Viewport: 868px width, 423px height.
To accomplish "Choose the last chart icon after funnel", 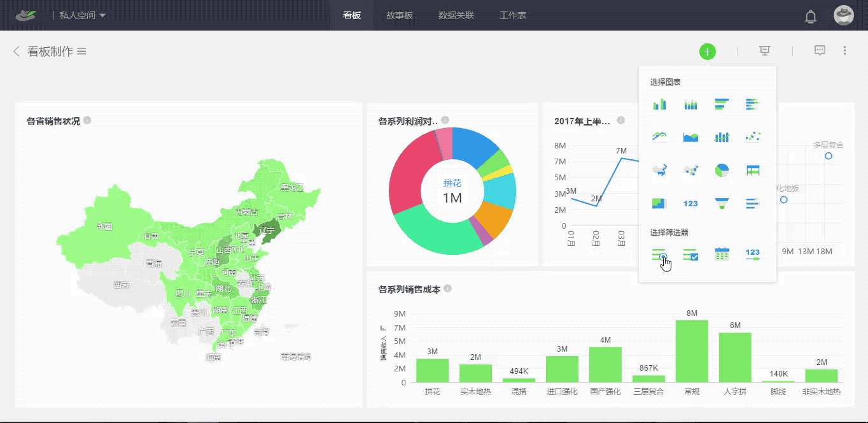I will coord(752,203).
